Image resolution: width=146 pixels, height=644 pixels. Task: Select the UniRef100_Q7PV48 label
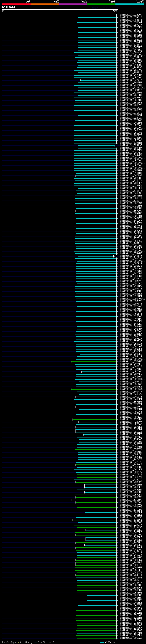[131, 306]
